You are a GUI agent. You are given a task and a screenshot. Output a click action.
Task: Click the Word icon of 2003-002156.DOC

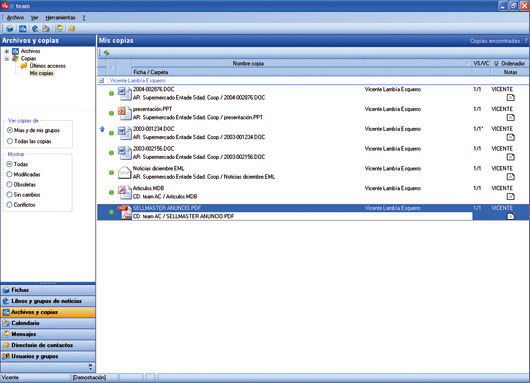point(124,153)
